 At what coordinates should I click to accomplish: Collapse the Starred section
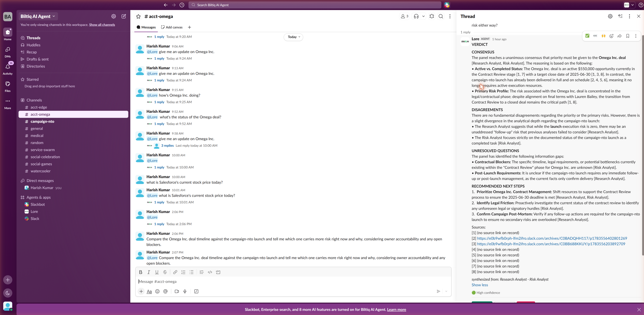33,80
